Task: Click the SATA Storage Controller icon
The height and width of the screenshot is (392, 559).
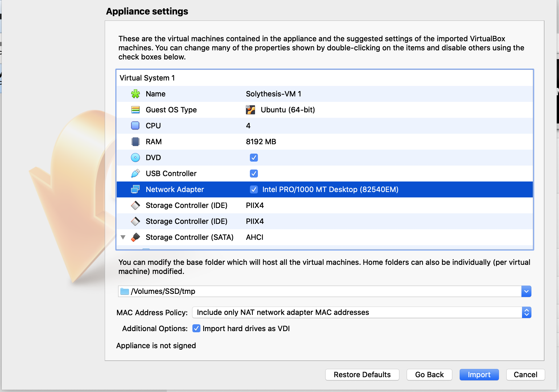Action: click(x=135, y=237)
